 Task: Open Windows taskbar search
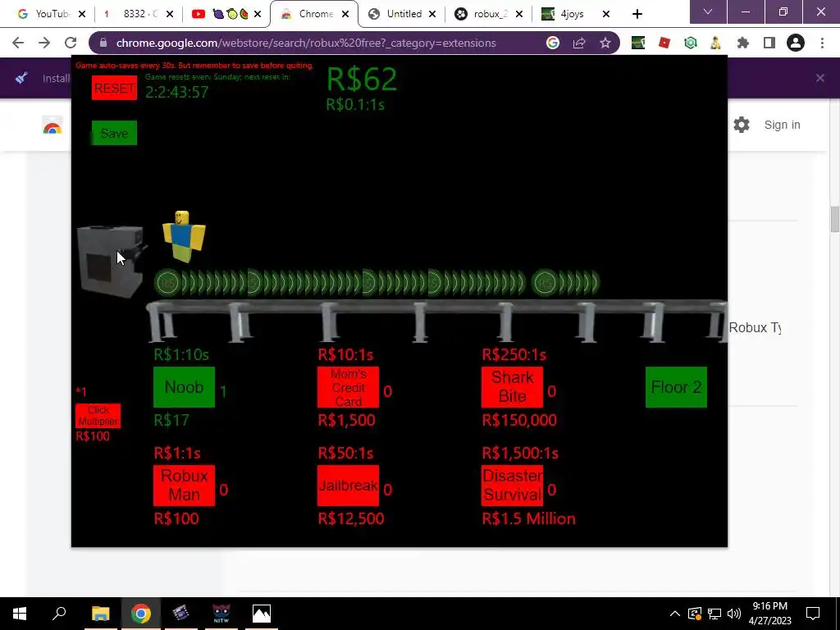pyautogui.click(x=59, y=614)
